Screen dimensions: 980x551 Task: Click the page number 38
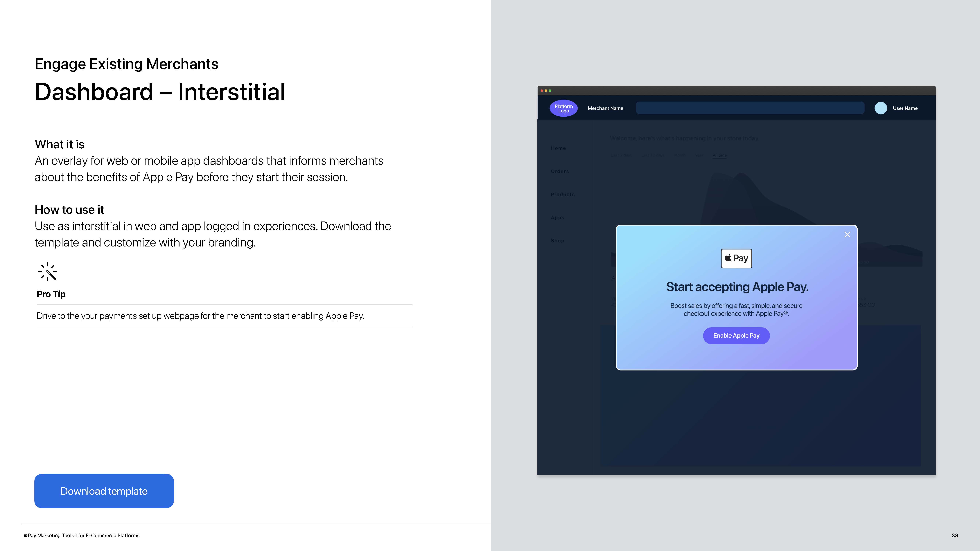point(955,535)
